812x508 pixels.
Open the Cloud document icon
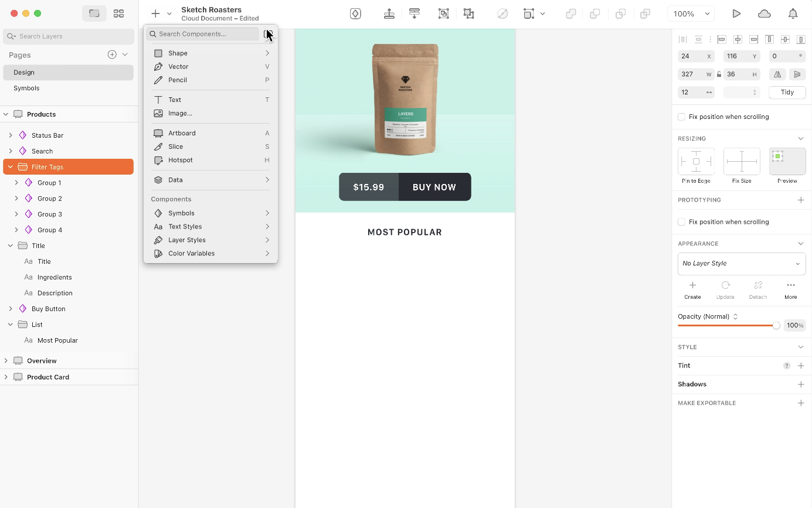764,13
